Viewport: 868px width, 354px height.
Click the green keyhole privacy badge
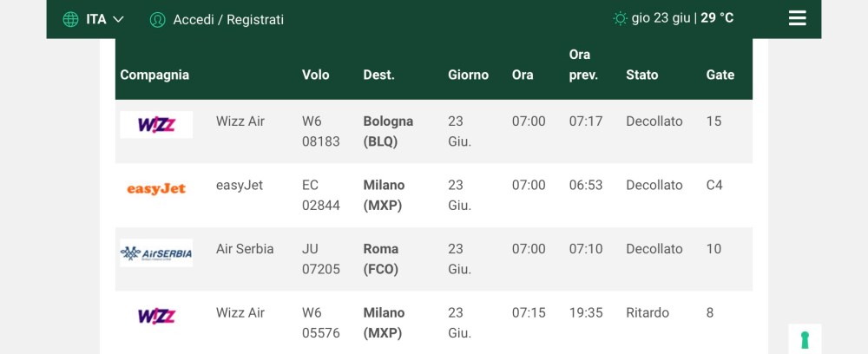click(805, 339)
